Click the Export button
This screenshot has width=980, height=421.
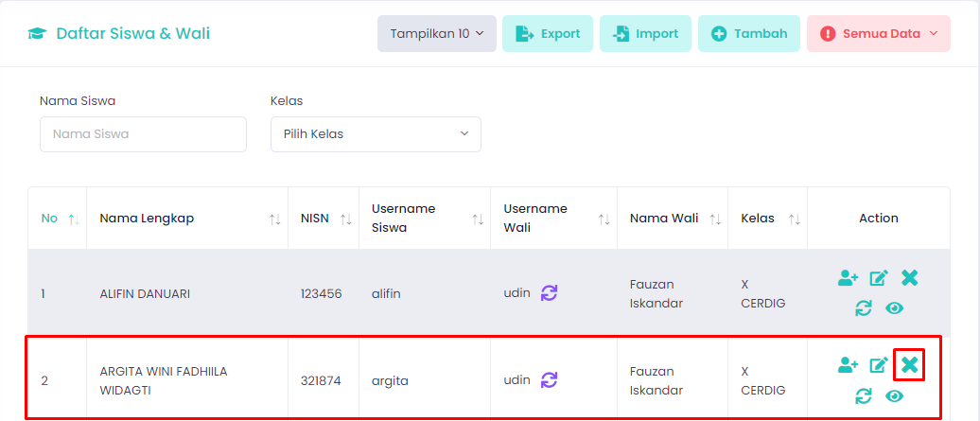tap(548, 34)
